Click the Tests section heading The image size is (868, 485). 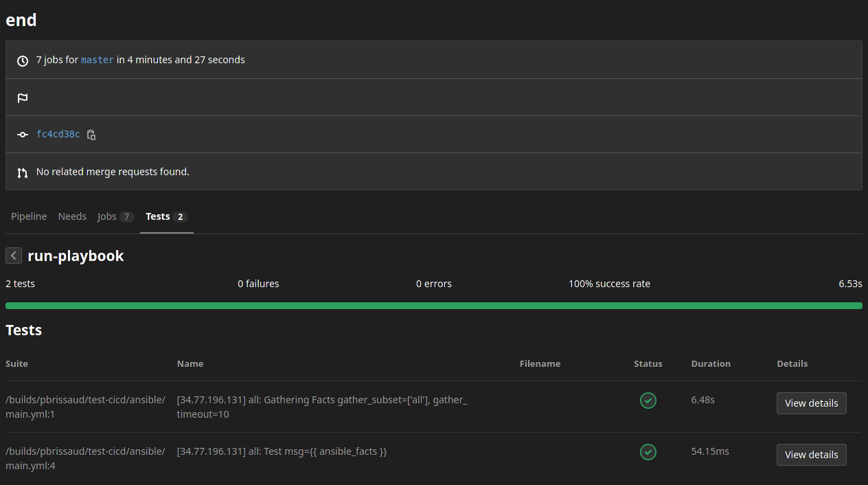click(x=24, y=330)
